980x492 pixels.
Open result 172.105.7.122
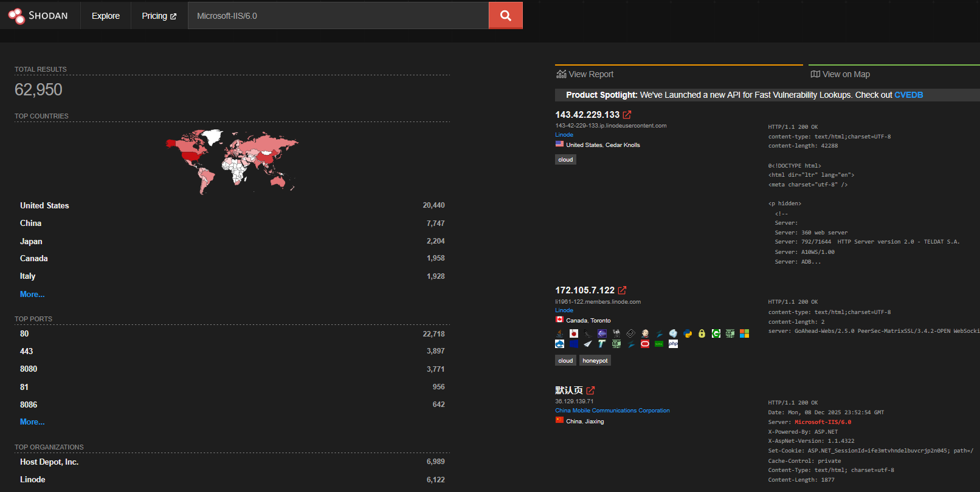tap(585, 290)
